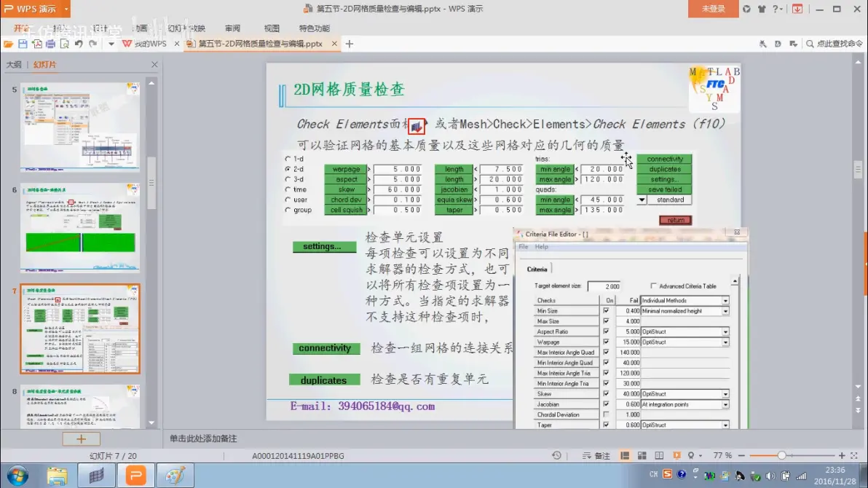Click the Undo arrow icon
Screen dimensions: 868x488
click(79, 44)
